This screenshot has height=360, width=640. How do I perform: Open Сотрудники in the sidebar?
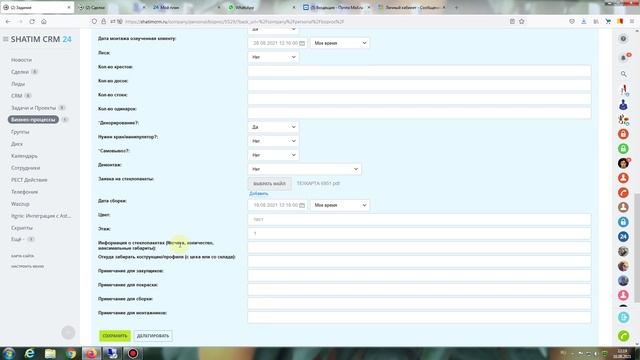pyautogui.click(x=26, y=168)
